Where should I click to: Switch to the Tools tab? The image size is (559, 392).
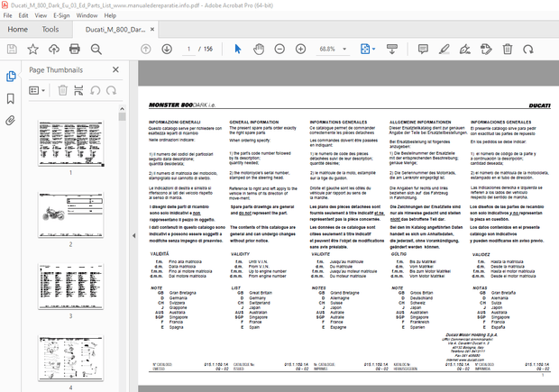(x=50, y=30)
